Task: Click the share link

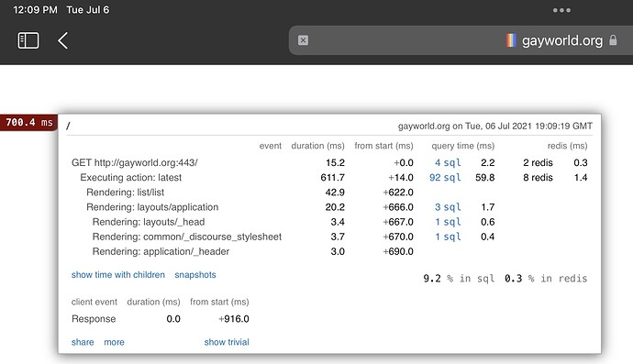Action: (83, 342)
